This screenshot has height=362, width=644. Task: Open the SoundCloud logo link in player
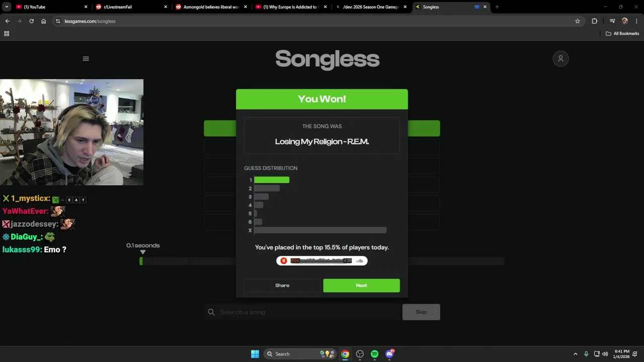[x=359, y=261]
